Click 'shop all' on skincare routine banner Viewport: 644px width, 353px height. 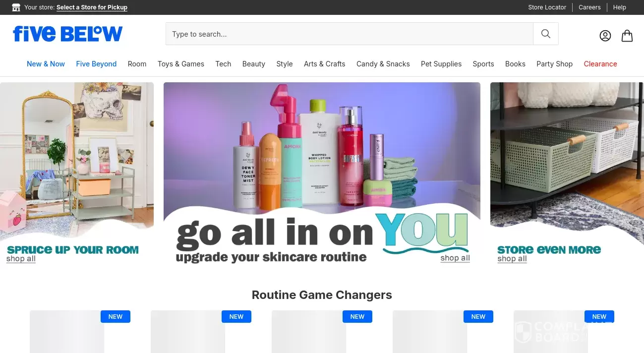tap(455, 258)
